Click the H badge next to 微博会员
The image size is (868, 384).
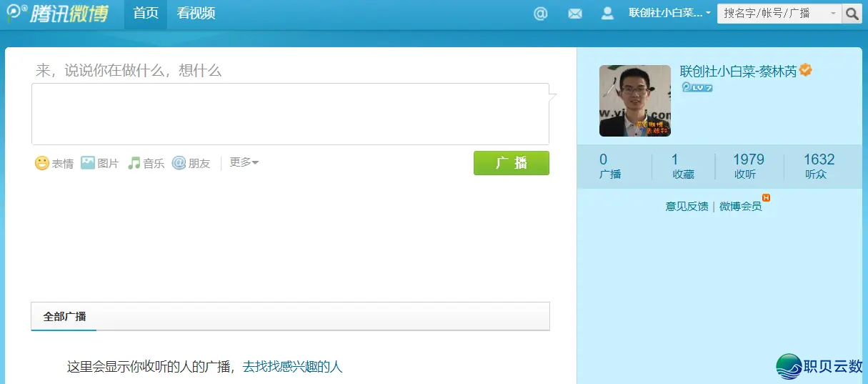coord(766,197)
